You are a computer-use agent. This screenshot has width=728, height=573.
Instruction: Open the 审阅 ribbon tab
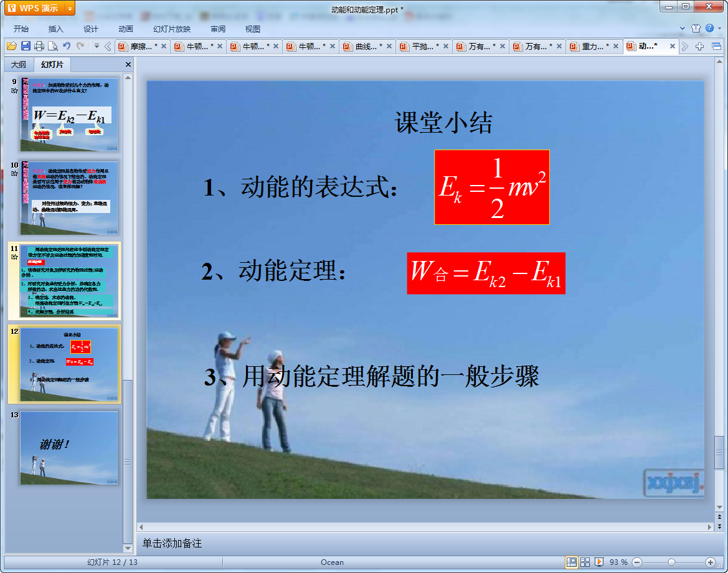[x=218, y=29]
